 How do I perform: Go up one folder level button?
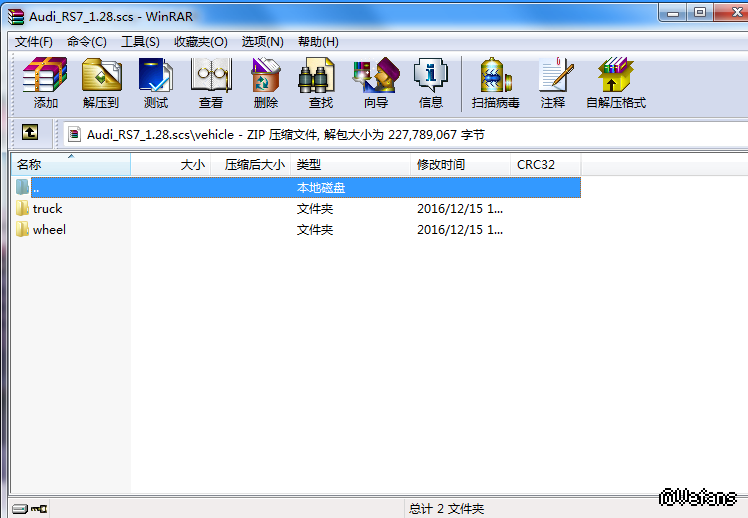30,133
